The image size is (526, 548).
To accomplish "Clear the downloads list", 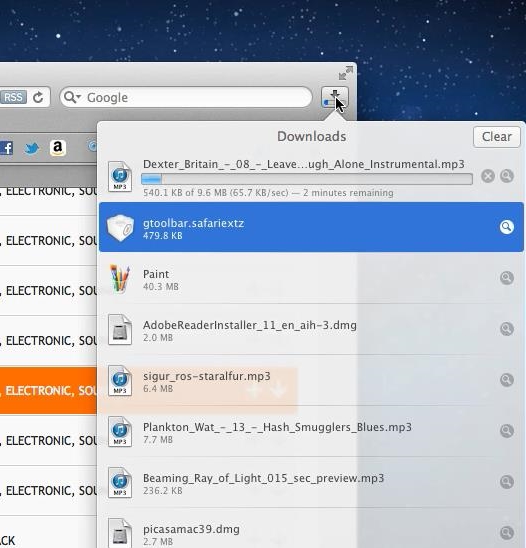I will 497,137.
